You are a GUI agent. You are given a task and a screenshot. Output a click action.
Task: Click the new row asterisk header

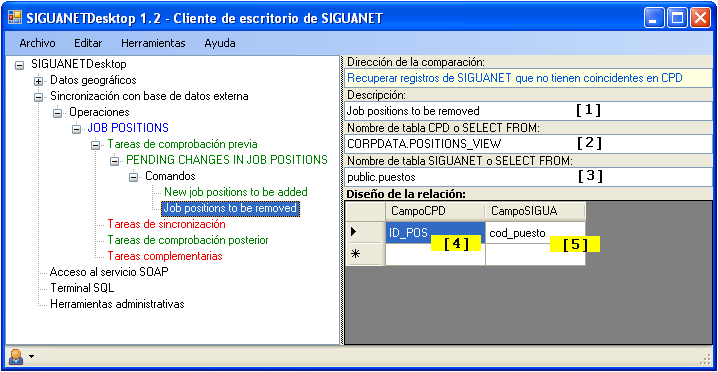(365, 254)
